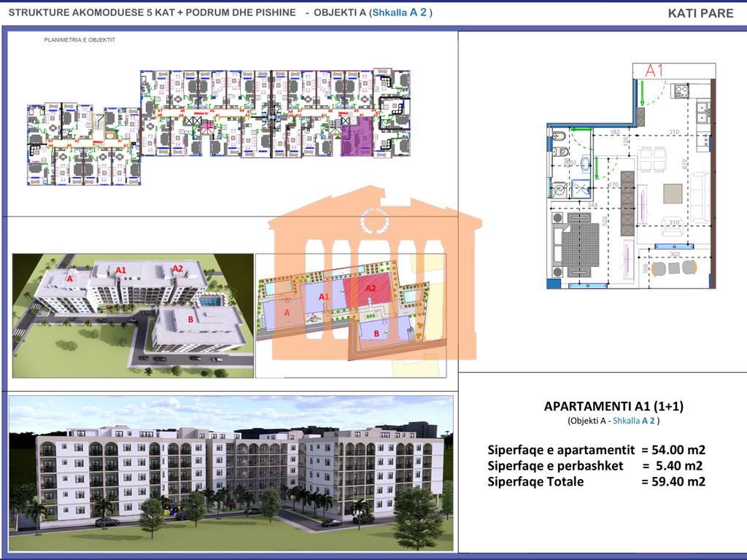This screenshot has width=747, height=560.
Task: Click the stove icon in the apartment kitchen
Action: (681, 90)
